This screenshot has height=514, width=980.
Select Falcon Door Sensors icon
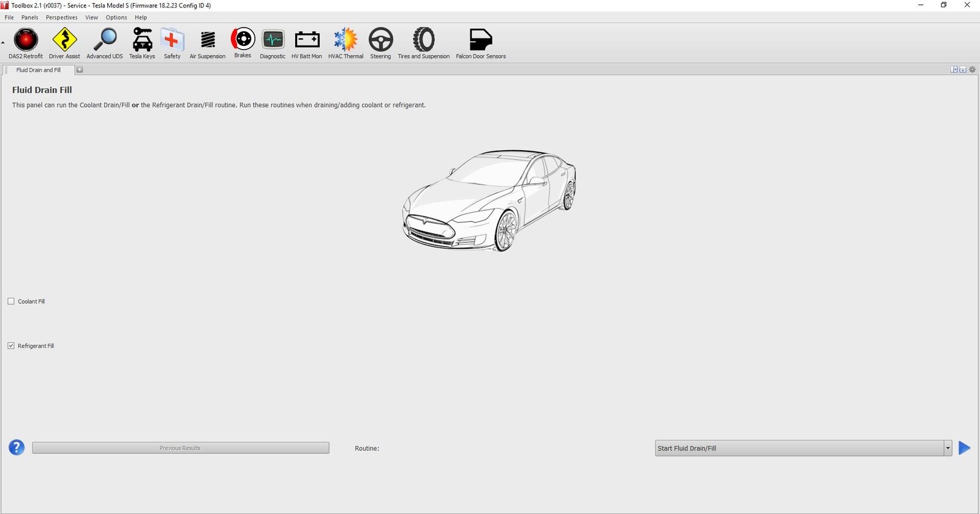481,40
